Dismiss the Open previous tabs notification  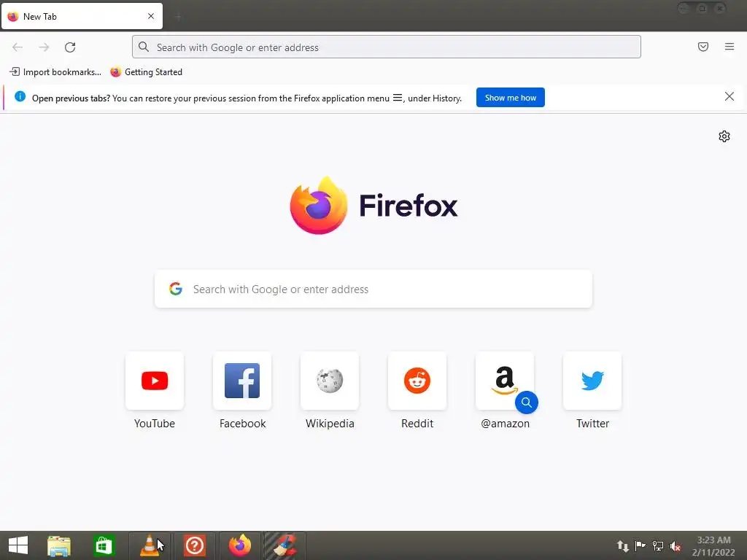click(x=729, y=97)
